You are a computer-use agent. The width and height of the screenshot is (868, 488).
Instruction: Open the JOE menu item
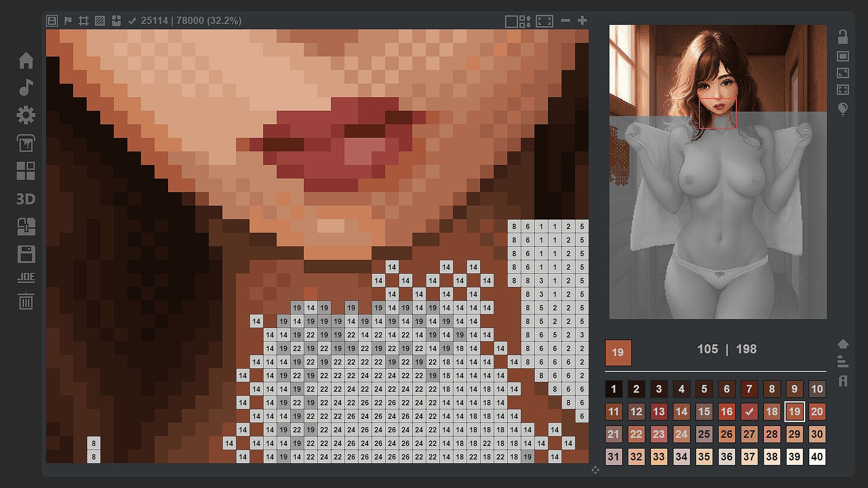pyautogui.click(x=26, y=277)
